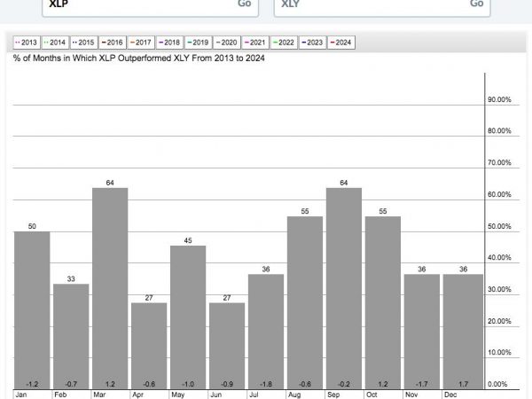Toggle the 2019 year legend button
This screenshot has height=399, width=532.
(198, 43)
